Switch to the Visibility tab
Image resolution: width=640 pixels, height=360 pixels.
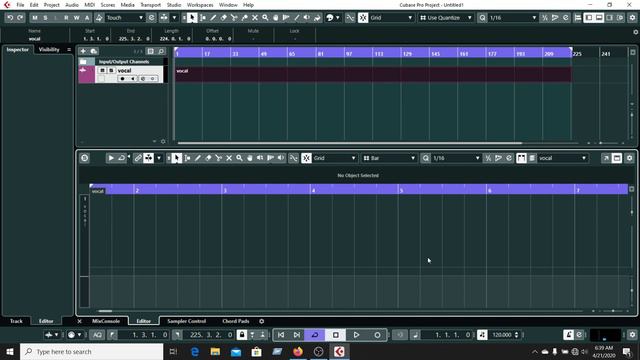pos(49,49)
